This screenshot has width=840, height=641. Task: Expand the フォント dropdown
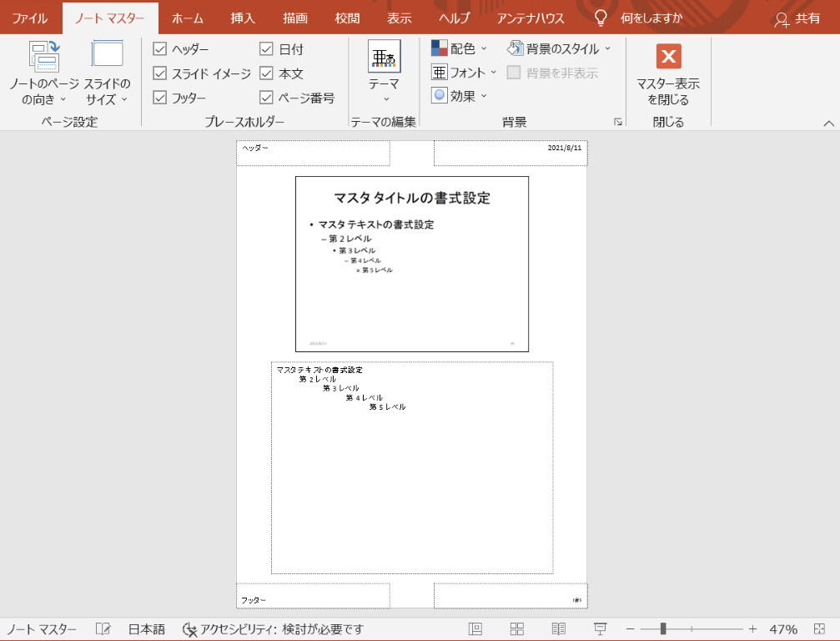(464, 73)
